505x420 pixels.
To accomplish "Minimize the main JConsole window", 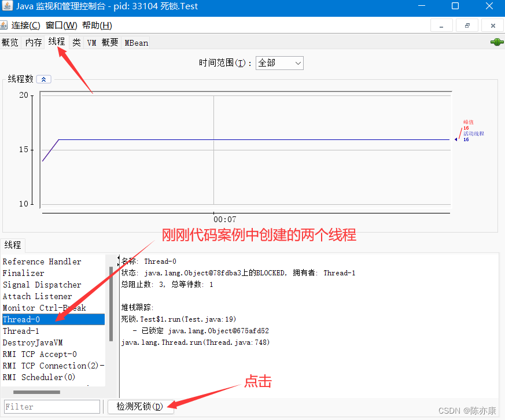I will (x=421, y=6).
